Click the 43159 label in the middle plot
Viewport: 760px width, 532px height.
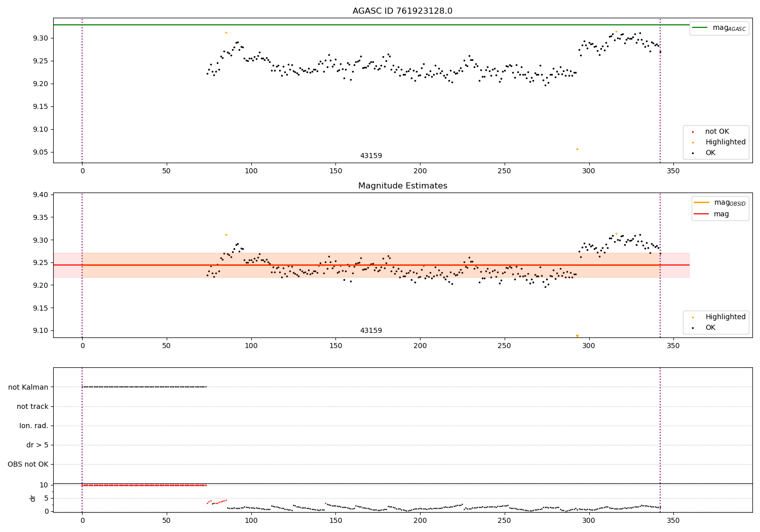tap(371, 331)
